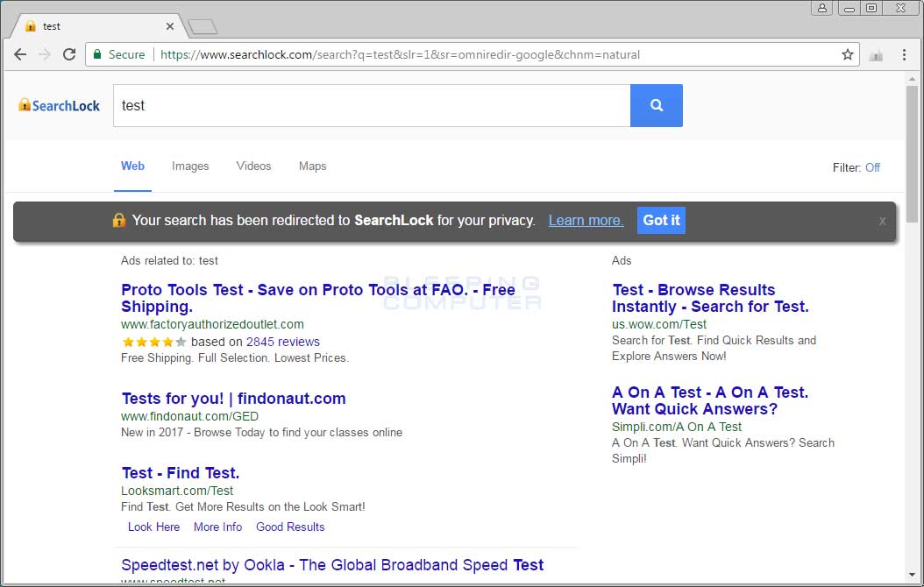This screenshot has height=587, width=924.
Task: Click the scrollbar down arrow
Action: tap(912, 575)
